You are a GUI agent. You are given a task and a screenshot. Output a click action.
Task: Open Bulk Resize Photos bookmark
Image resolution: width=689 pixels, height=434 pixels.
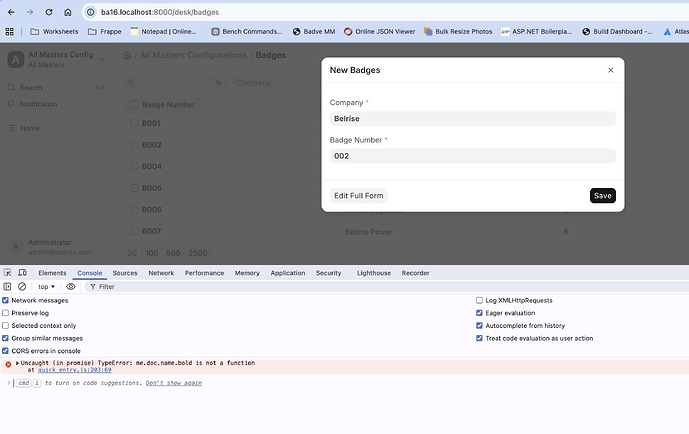pos(458,32)
